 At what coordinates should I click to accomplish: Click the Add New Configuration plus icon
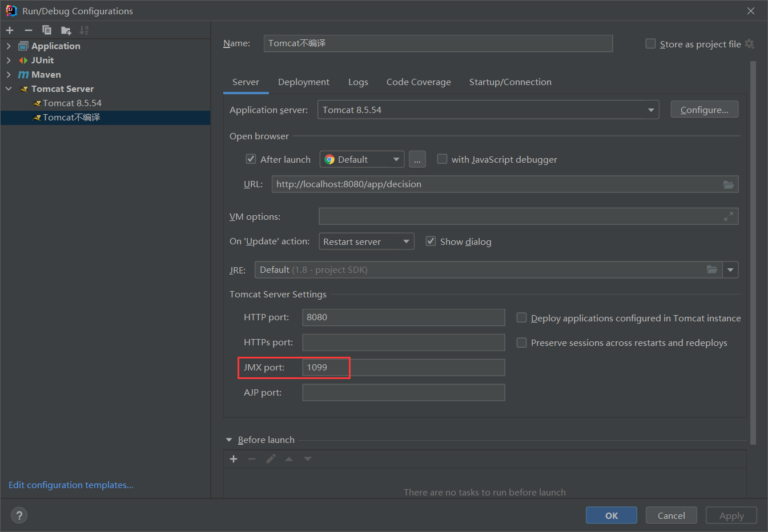click(10, 30)
